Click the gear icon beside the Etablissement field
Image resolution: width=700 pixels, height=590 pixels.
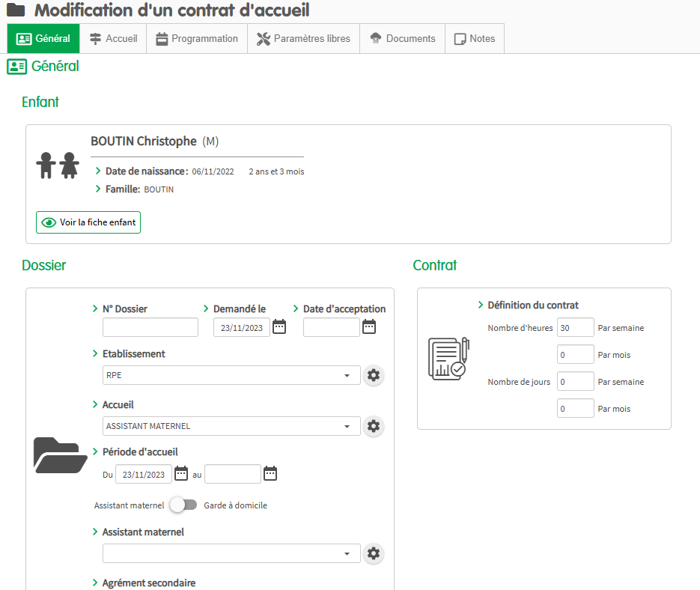click(x=374, y=375)
